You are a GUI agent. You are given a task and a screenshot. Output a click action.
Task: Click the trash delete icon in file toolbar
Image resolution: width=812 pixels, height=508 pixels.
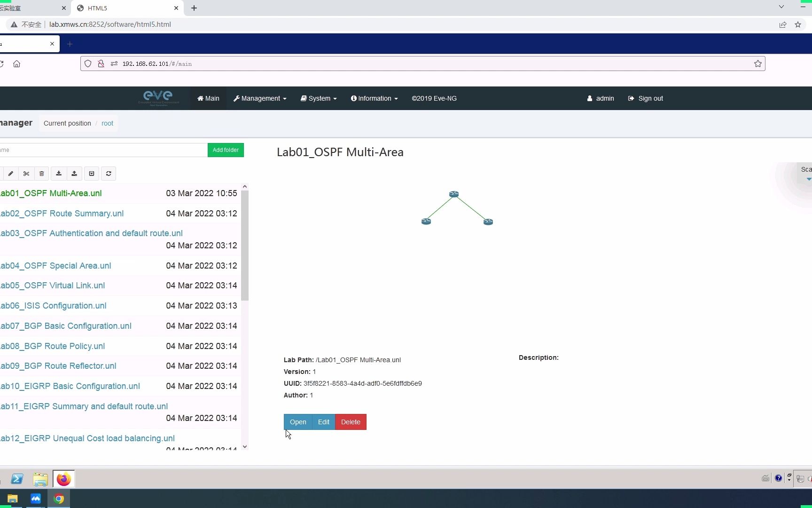42,174
